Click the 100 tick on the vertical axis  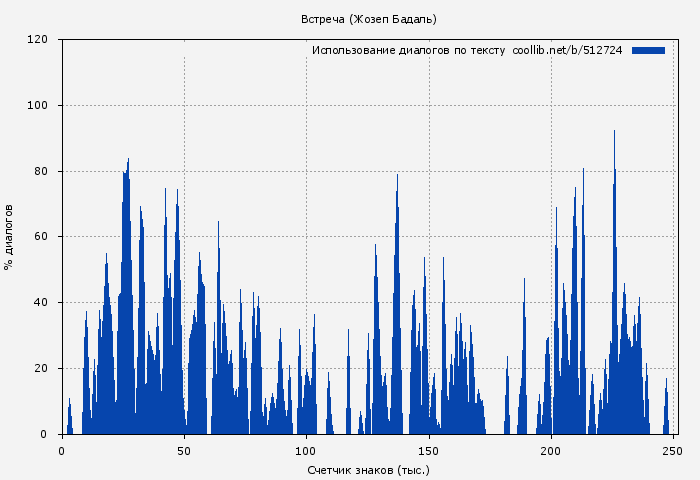pos(38,106)
